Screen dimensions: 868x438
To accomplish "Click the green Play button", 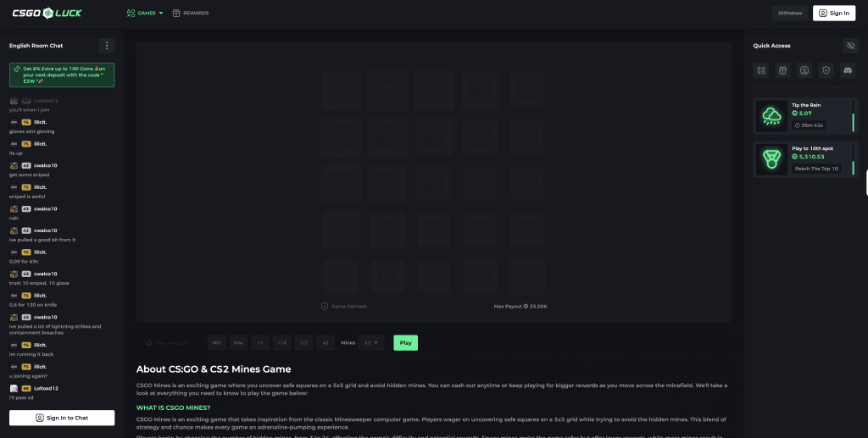I will pyautogui.click(x=406, y=343).
